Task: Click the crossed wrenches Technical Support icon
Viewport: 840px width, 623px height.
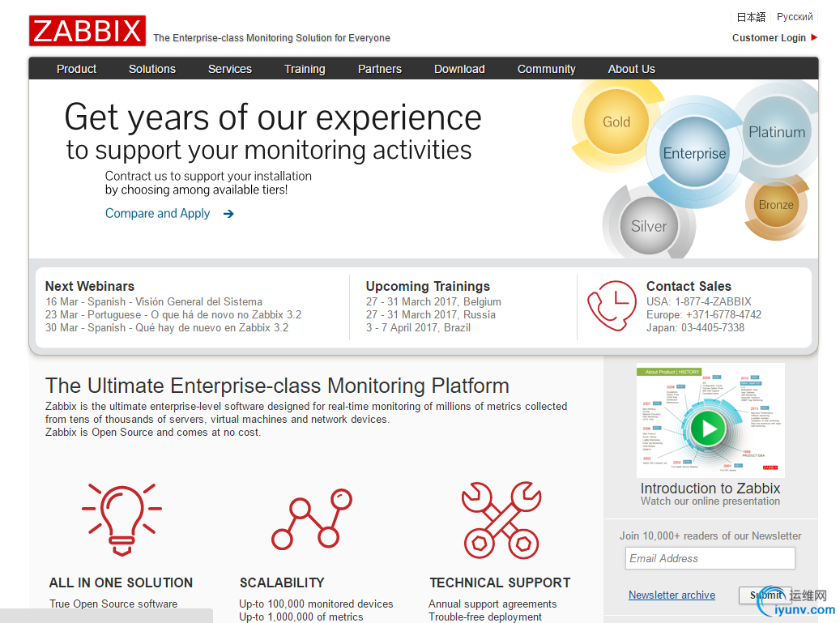Action: pos(501,520)
